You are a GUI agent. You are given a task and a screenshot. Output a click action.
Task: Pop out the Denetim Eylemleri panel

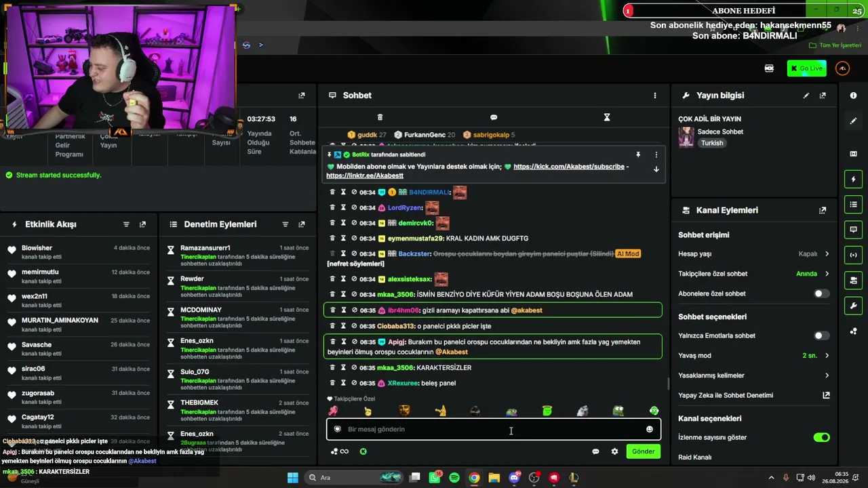click(302, 224)
